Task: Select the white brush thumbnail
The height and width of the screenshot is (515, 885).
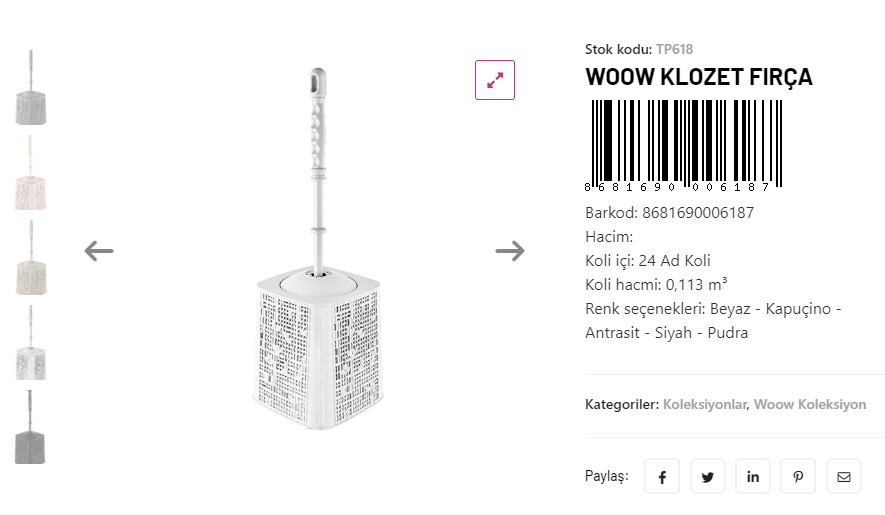Action: point(31,343)
